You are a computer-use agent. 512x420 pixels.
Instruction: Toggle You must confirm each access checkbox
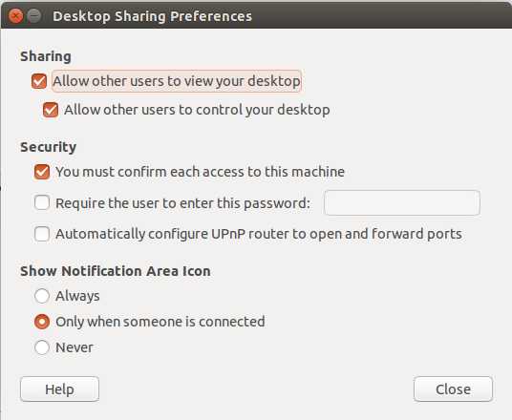tap(42, 172)
